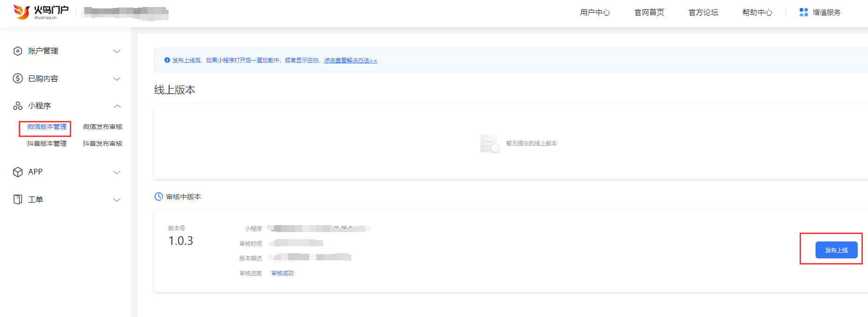Click the 审核成功 status link
This screenshot has width=868, height=317.
point(282,273)
